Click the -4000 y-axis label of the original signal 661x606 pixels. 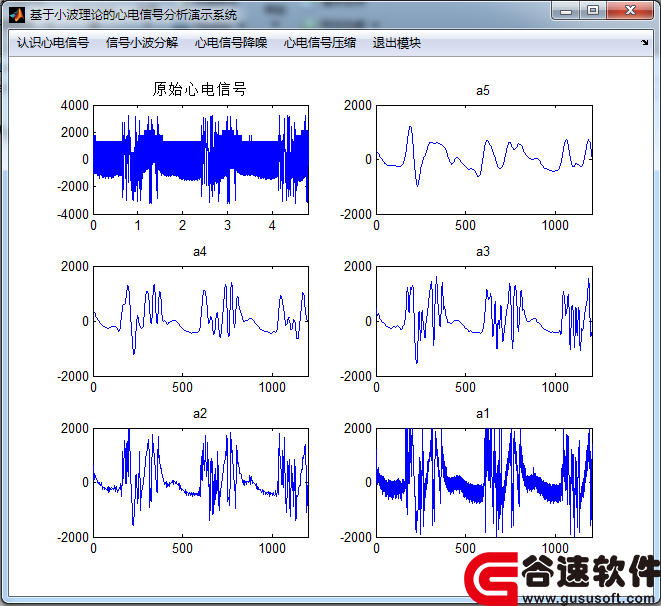tap(73, 214)
